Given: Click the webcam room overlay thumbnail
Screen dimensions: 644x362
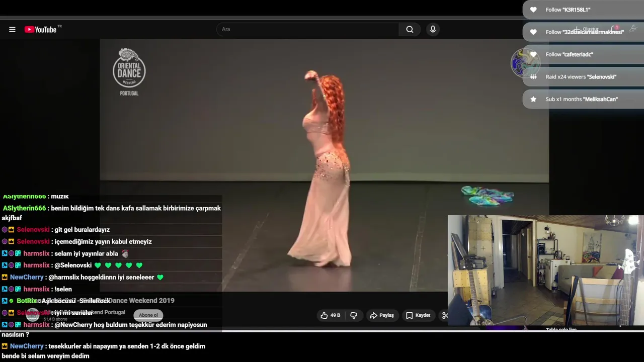Looking at the screenshot, I should [546, 270].
